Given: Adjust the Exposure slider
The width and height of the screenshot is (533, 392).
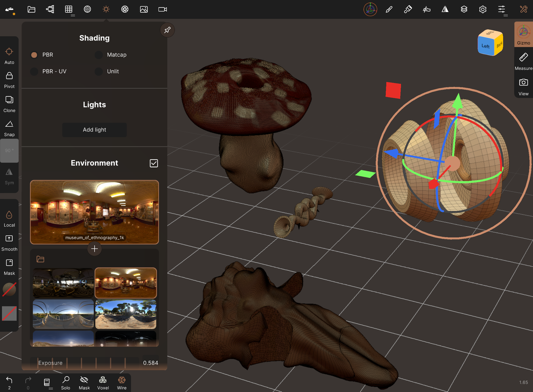Looking at the screenshot, I should point(85,363).
